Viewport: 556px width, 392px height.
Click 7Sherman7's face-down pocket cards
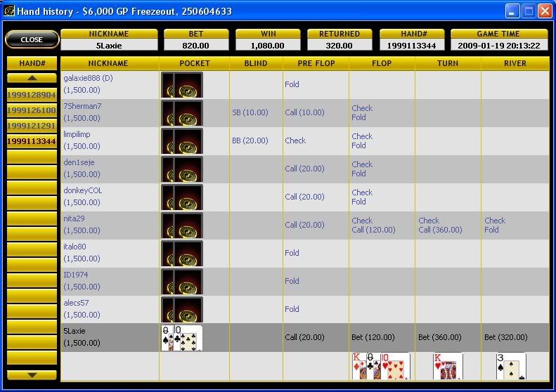click(x=182, y=113)
